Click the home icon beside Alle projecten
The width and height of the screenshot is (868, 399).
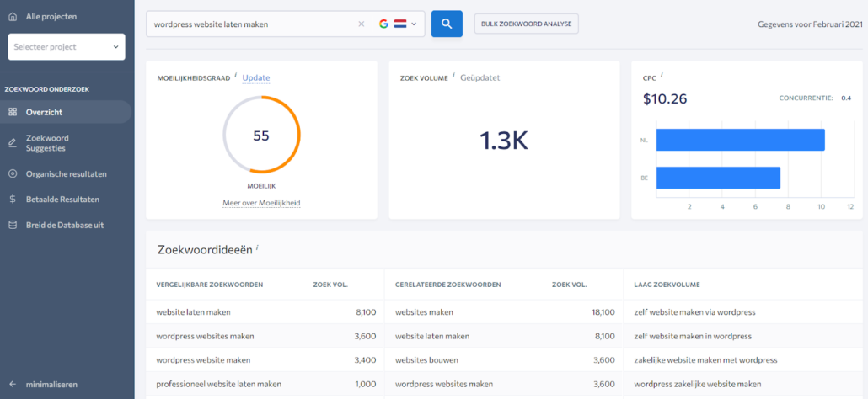tap(13, 17)
